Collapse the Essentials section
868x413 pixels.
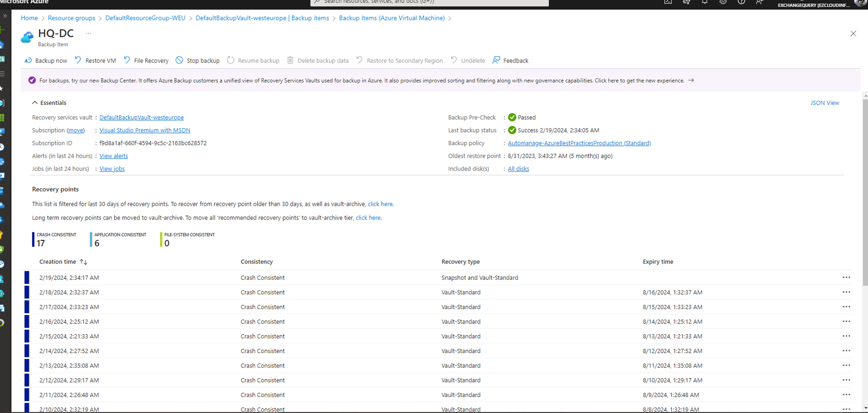(x=35, y=103)
